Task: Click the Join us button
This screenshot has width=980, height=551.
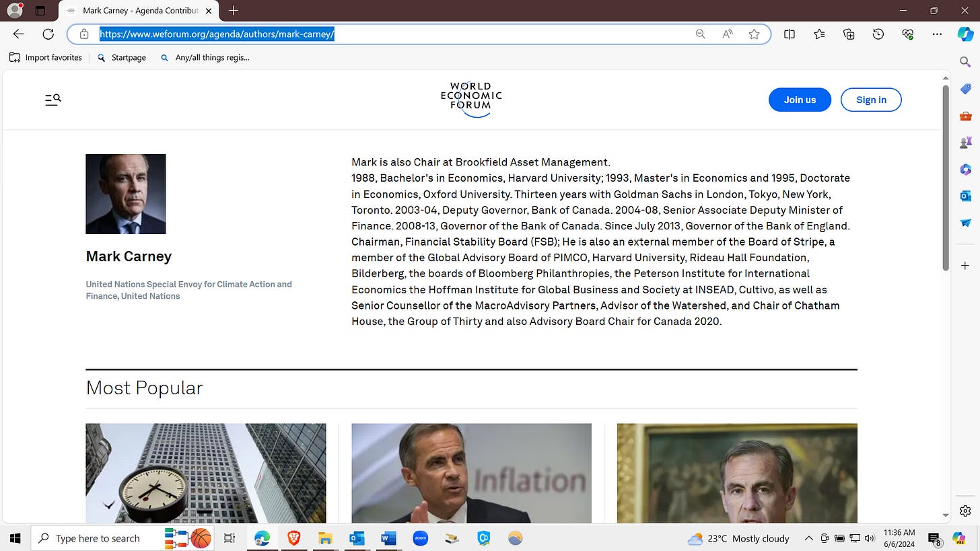Action: click(x=800, y=100)
